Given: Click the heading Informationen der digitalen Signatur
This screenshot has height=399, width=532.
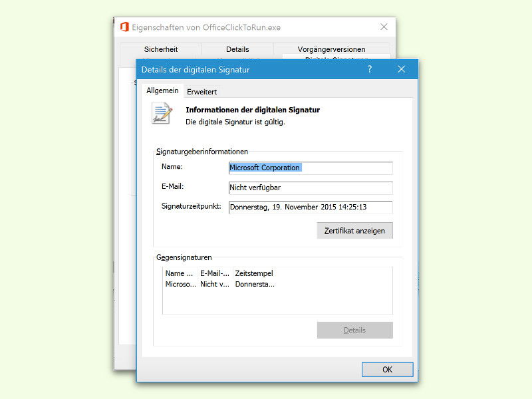Looking at the screenshot, I should (253, 110).
